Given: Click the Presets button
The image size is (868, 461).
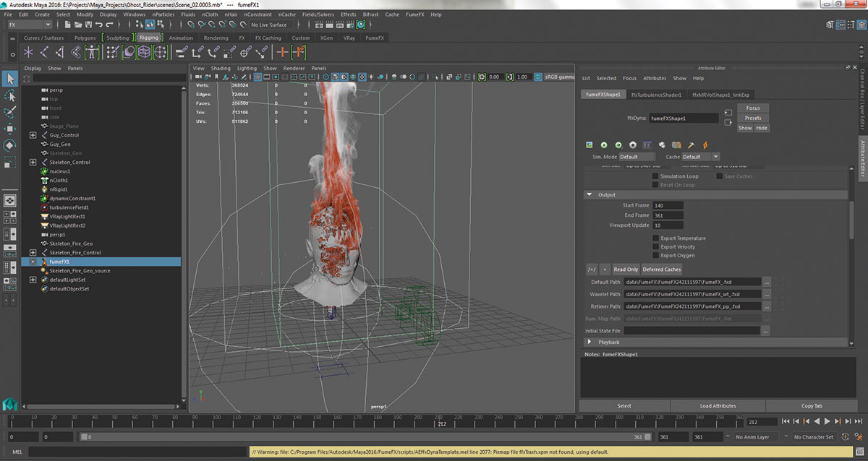Looking at the screenshot, I should pos(753,118).
